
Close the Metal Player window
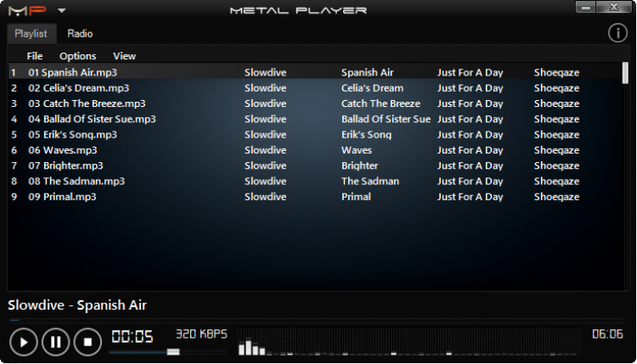[614, 8]
